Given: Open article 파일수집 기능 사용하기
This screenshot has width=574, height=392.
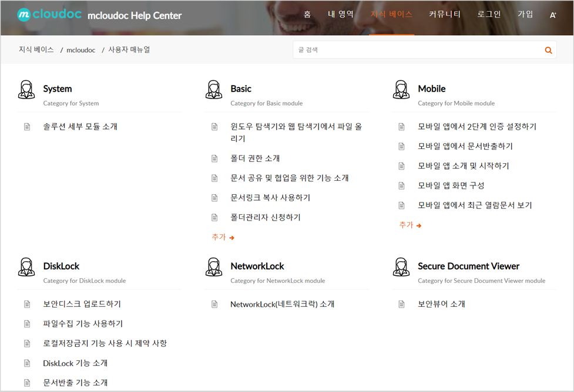Looking at the screenshot, I should pos(83,323).
